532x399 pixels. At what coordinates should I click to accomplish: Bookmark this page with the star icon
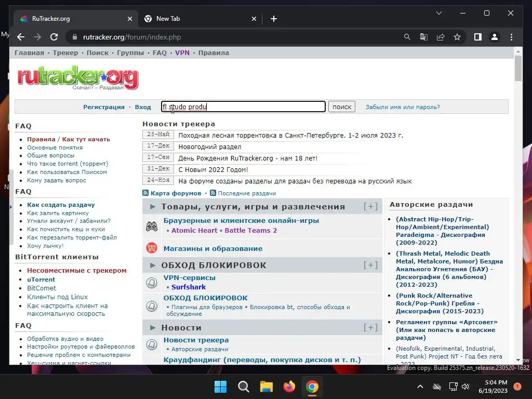(x=457, y=37)
